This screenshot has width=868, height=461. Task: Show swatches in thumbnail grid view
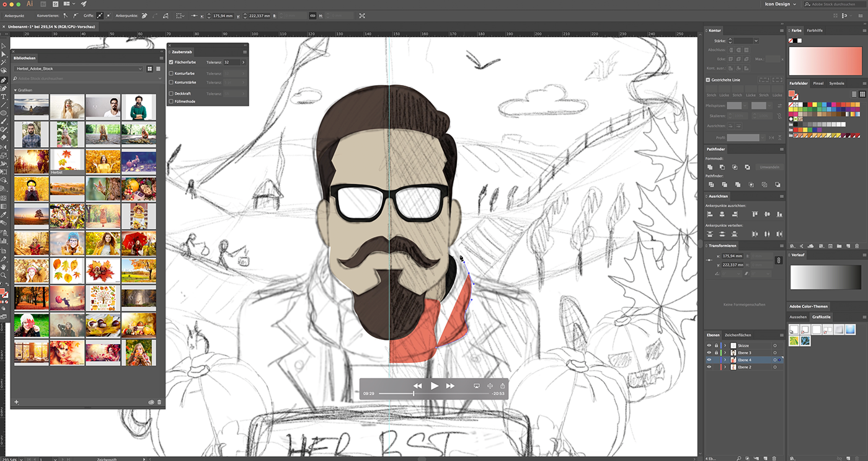[862, 94]
